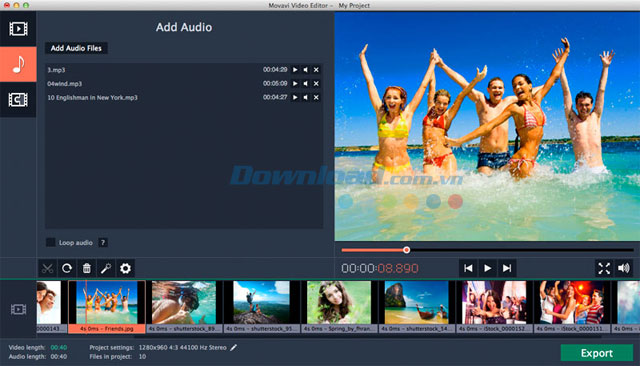Select the shutterstock_89 snorkeling clip
Image resolution: width=640 pixels, height=366 pixels.
point(184,306)
